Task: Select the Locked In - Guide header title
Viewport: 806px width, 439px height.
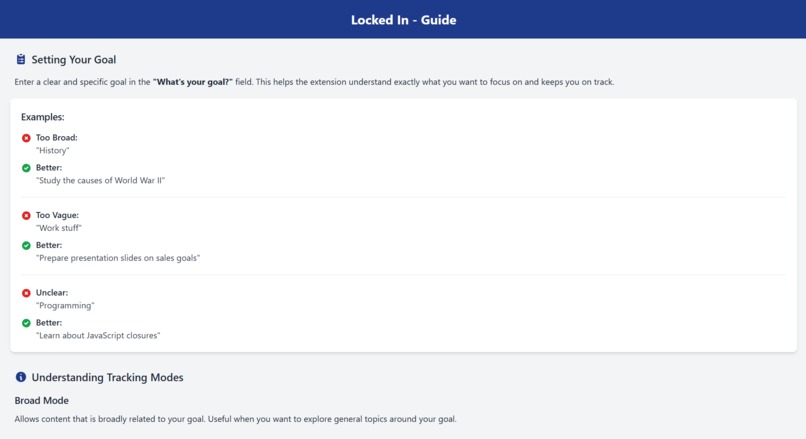Action: 404,20
